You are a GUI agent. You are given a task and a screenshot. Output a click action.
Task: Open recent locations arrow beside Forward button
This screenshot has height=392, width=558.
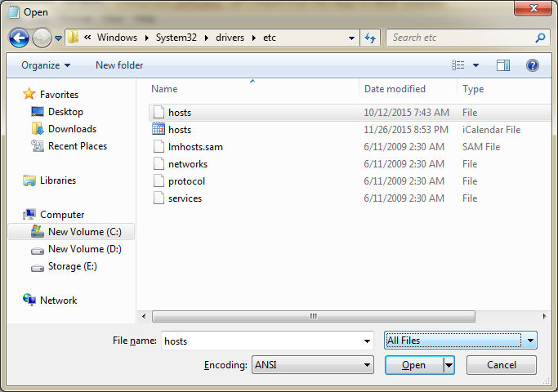pyautogui.click(x=58, y=38)
